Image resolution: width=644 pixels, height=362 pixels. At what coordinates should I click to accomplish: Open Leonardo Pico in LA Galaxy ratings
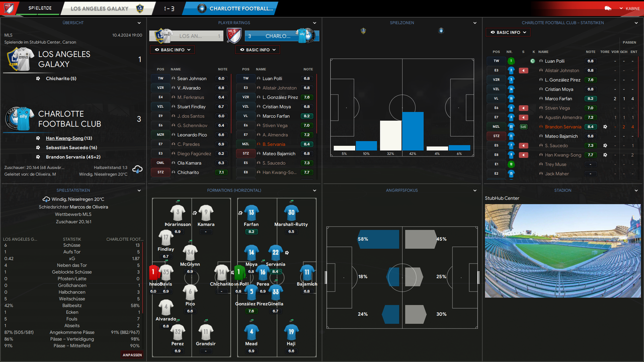(192, 135)
